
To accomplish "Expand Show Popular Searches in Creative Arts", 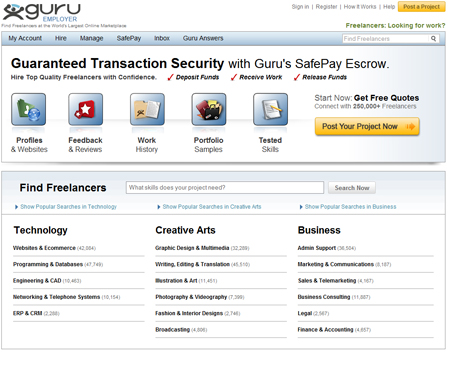I will tap(209, 207).
